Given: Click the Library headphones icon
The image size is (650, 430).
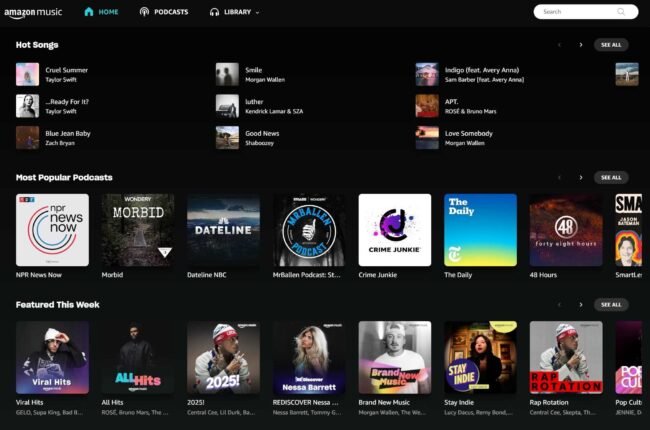Looking at the screenshot, I should [x=214, y=12].
